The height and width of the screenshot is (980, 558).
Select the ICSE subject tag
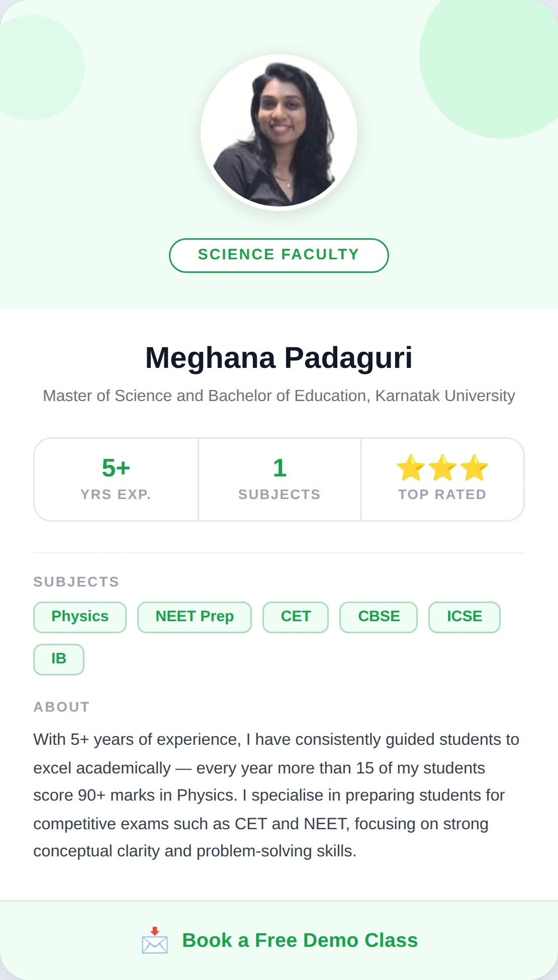(x=464, y=617)
